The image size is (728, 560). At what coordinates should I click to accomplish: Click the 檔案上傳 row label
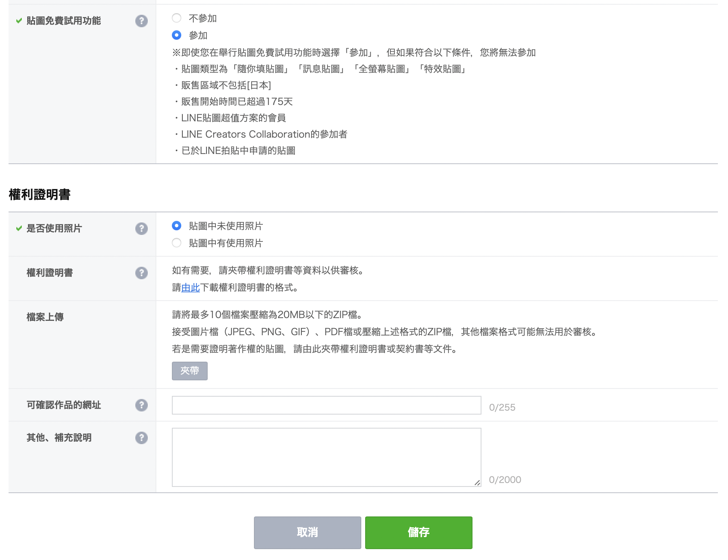pos(45,317)
